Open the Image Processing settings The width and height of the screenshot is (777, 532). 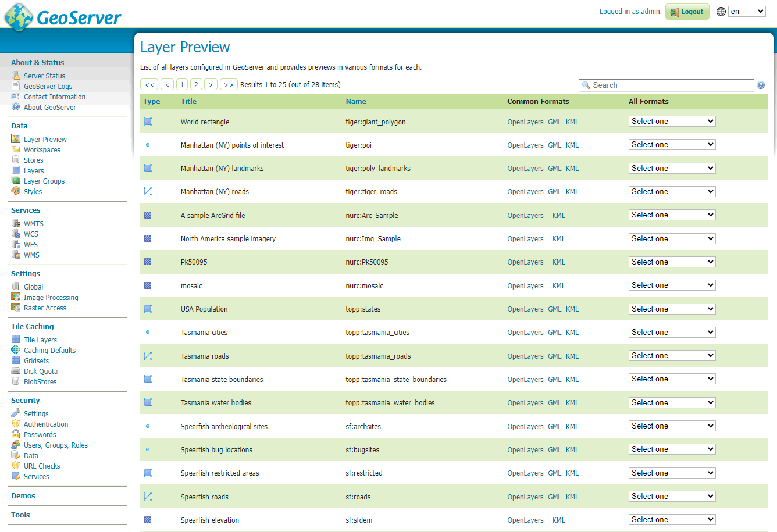pos(51,297)
